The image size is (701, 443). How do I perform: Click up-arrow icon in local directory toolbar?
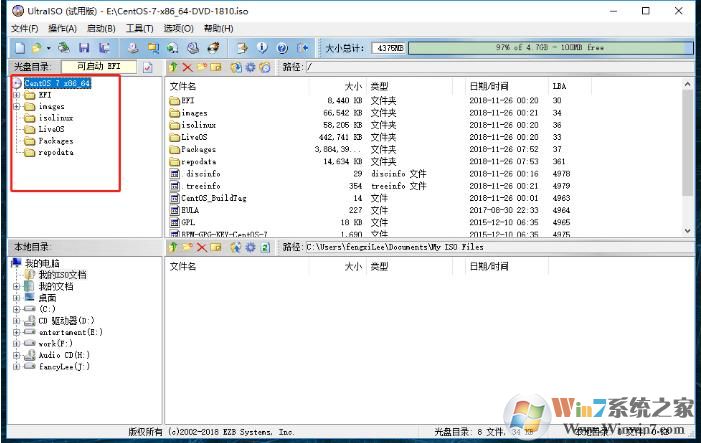(173, 247)
